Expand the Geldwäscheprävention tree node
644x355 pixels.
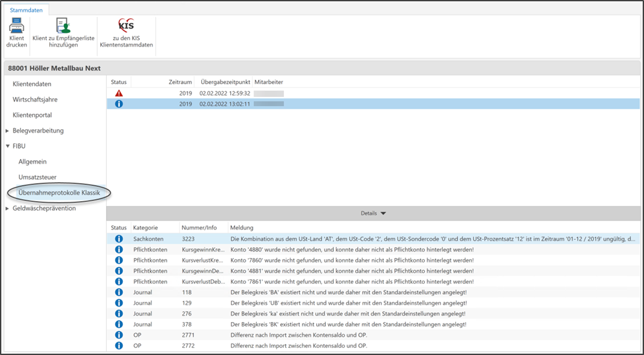tap(7, 208)
